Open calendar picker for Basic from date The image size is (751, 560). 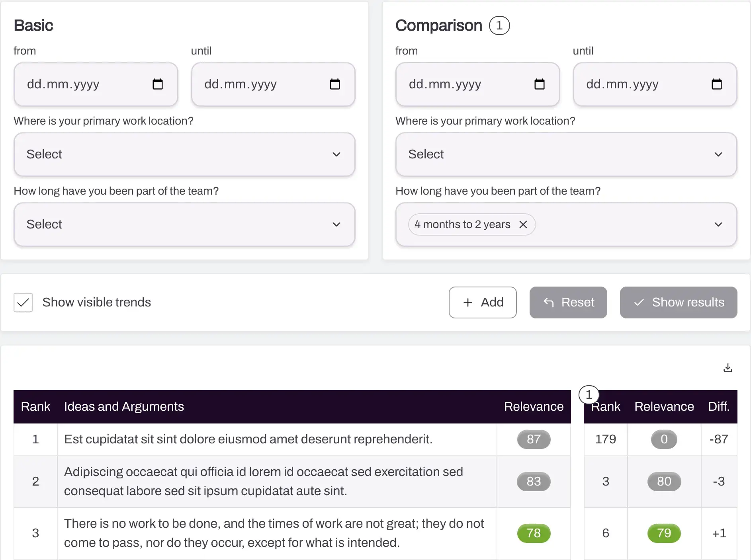pos(158,84)
